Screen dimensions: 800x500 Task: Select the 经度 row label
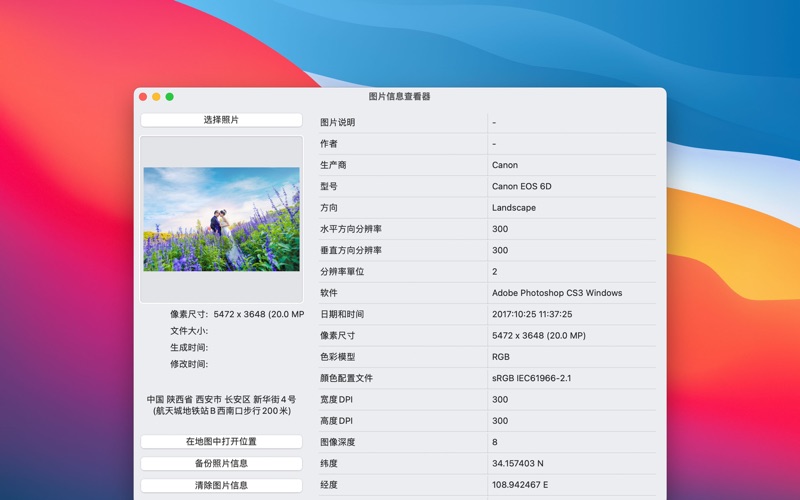click(x=329, y=485)
